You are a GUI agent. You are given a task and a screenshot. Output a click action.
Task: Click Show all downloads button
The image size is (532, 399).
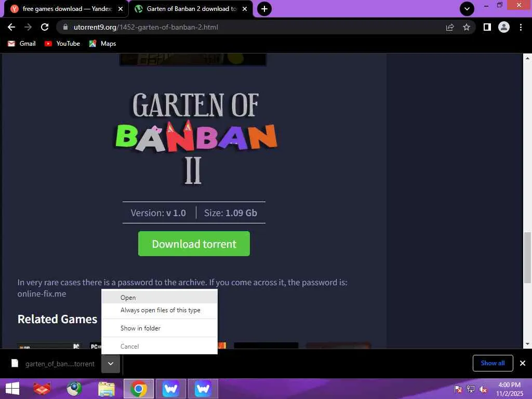click(493, 363)
